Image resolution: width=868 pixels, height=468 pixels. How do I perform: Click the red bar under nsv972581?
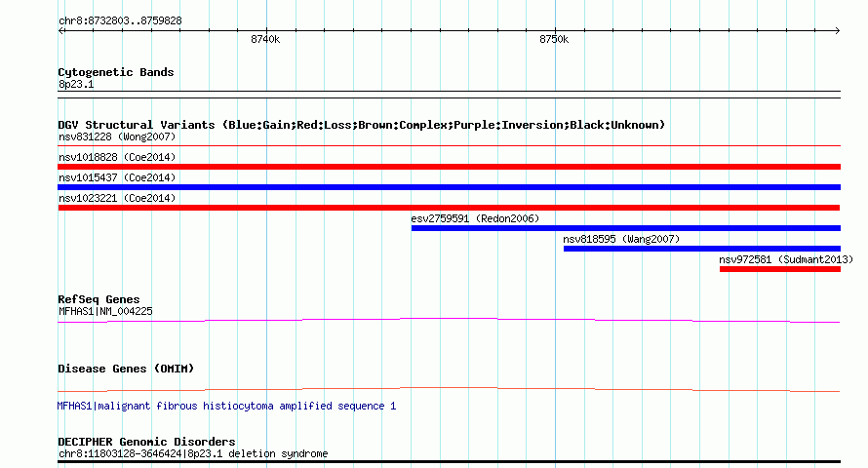tap(780, 269)
